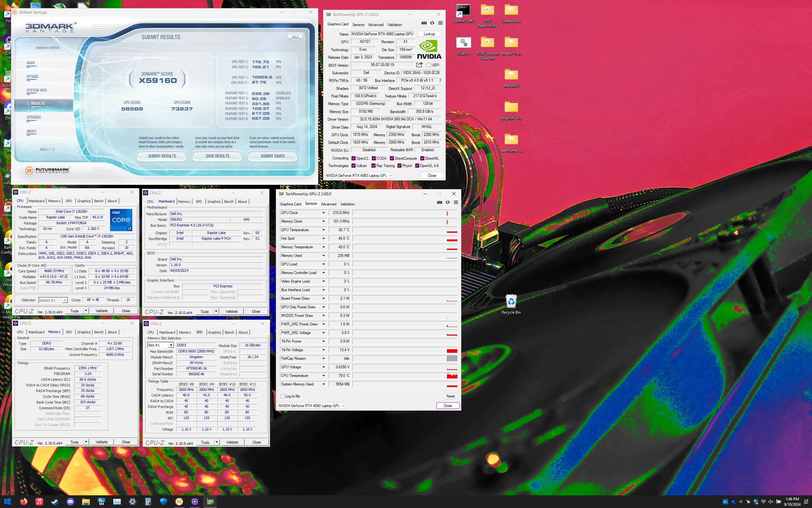The width and height of the screenshot is (812, 508).
Task: Open the Slot #1 dropdown in CPU-Z SPD
Action: point(171,345)
